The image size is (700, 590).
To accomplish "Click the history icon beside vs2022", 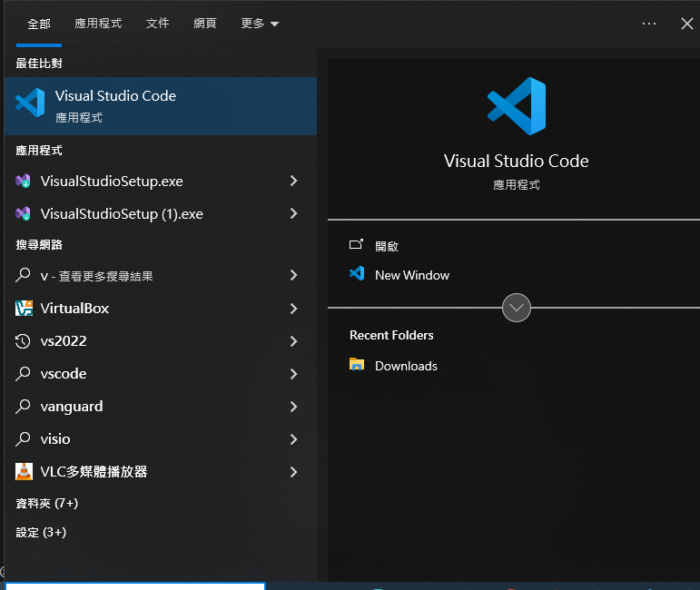I will click(x=24, y=341).
